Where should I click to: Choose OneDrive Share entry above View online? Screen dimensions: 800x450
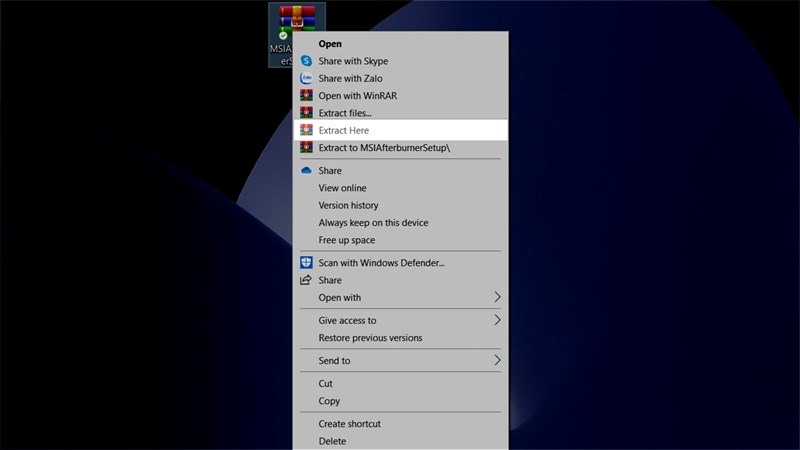[x=401, y=171]
